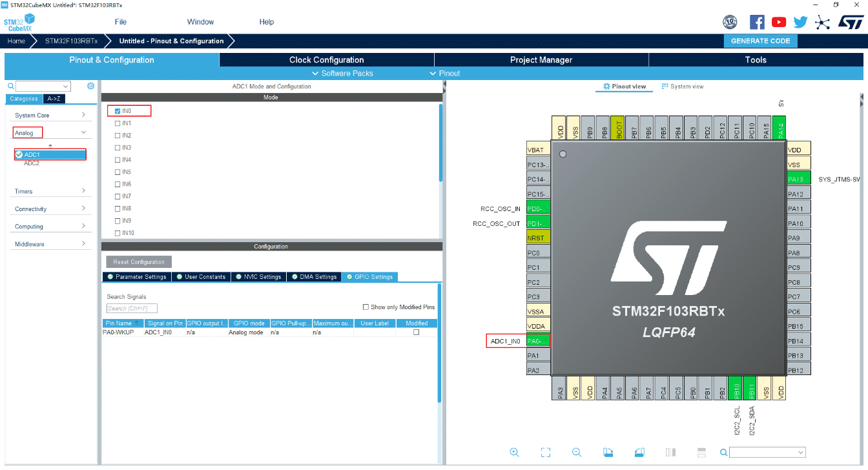Open the NVIC Settings tab
Screen dimensions: 868x470
[258, 277]
